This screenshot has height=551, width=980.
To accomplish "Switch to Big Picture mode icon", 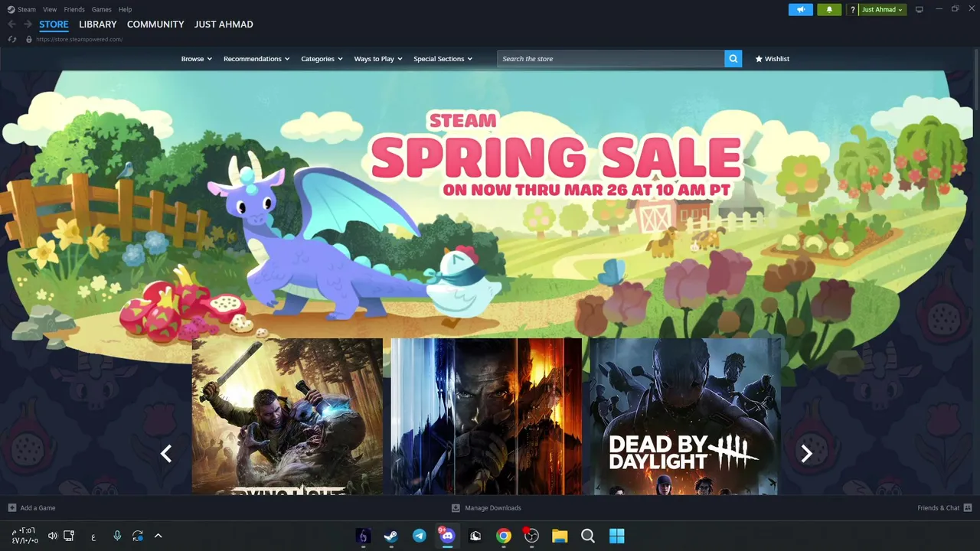I will pos(920,9).
